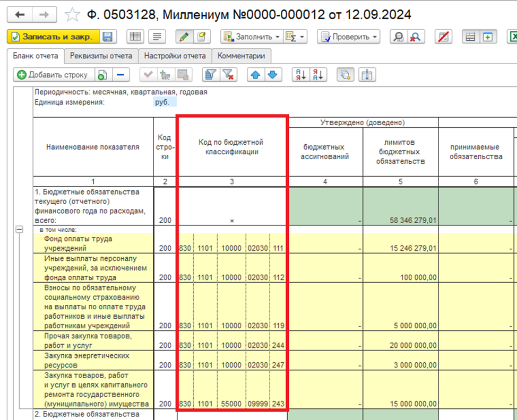517x420 pixels.
Task: Click the grayed checkmark icon
Action: coord(148,75)
